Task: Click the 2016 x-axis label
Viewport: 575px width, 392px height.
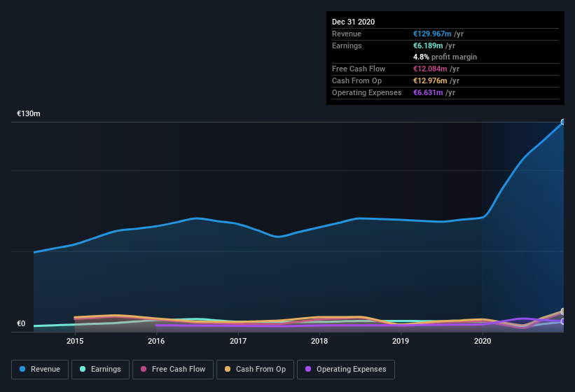Action: pyautogui.click(x=156, y=341)
